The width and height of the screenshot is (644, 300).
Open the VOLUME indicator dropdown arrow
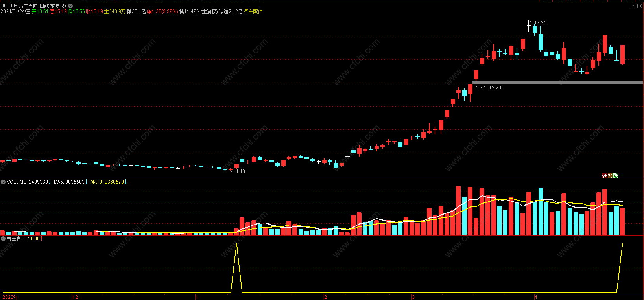pyautogui.click(x=3, y=182)
